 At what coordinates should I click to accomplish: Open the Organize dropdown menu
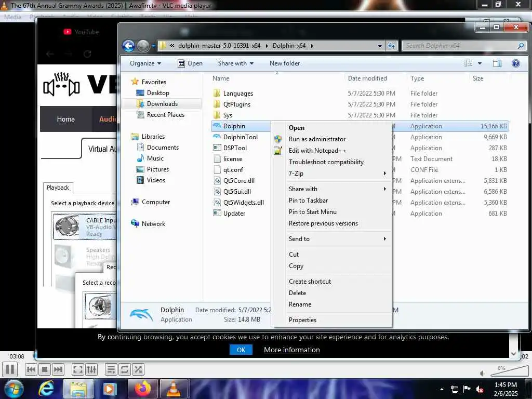pyautogui.click(x=145, y=63)
